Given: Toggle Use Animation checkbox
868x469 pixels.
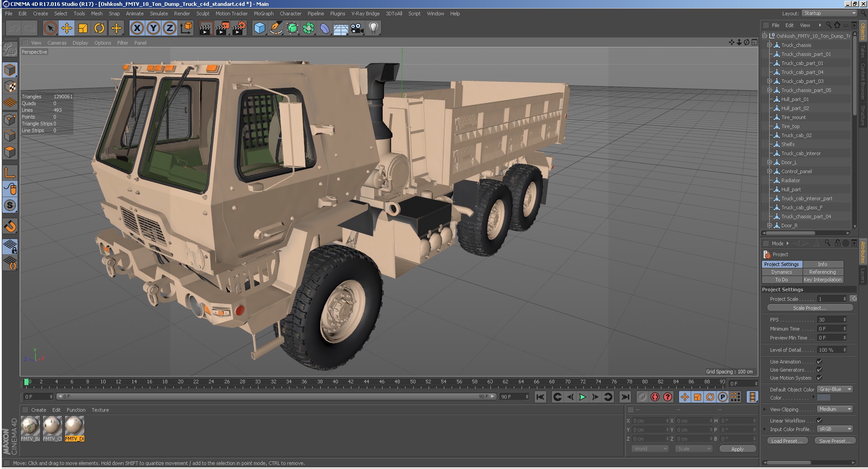Looking at the screenshot, I should point(819,362).
